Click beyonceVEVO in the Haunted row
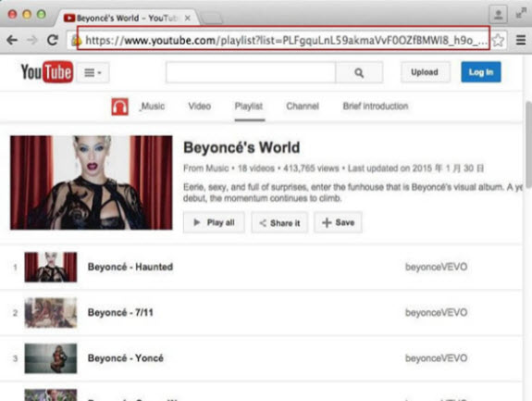The image size is (532, 401). click(x=437, y=267)
